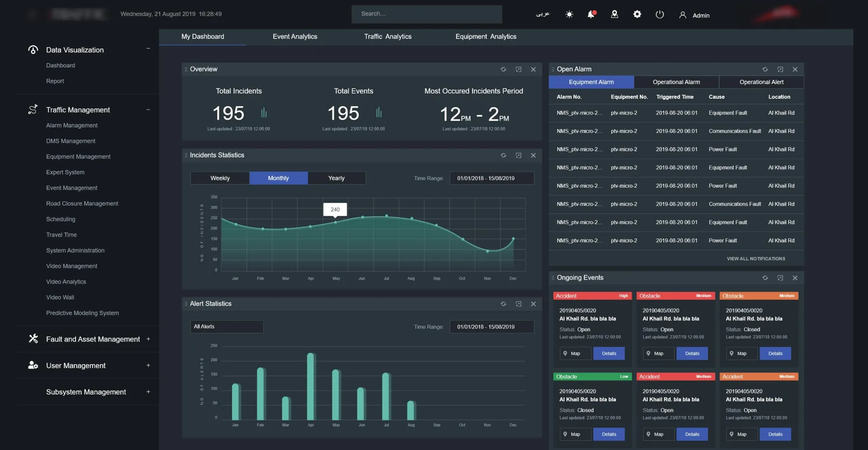Switch to Equipment Alarm tab
This screenshot has height=450, width=868.
click(591, 82)
